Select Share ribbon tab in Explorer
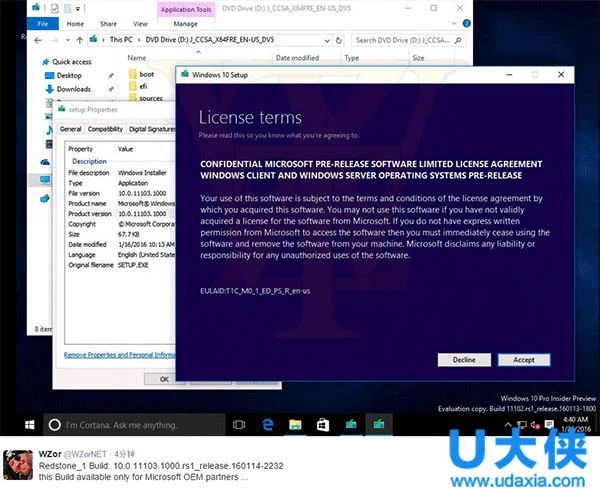The image size is (600, 488). point(108,24)
